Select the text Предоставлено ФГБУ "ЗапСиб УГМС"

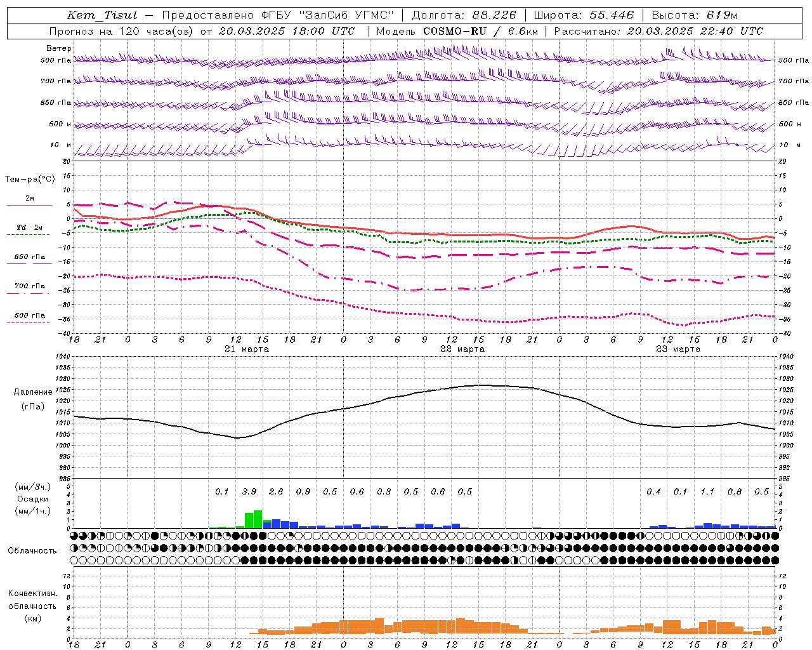(278, 15)
